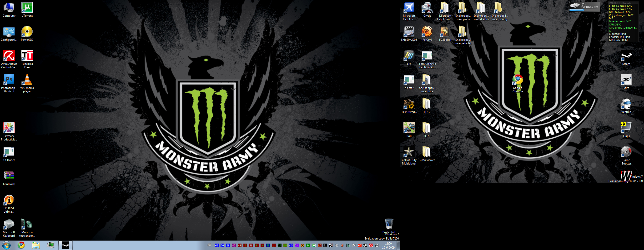Select the Muis- en toetsenbord desktop shortcut
Viewport: 644px width, 250px height.
pos(27,228)
